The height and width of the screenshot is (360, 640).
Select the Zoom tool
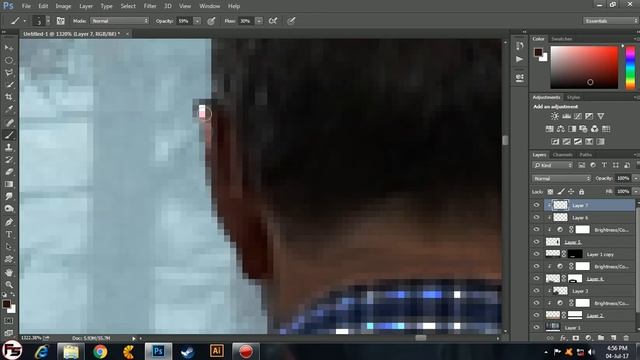pyautogui.click(x=9, y=284)
